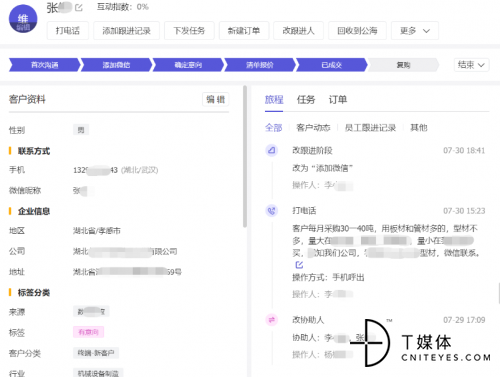Expand the 更多 dropdown
This screenshot has width=500, height=377.
point(415,31)
